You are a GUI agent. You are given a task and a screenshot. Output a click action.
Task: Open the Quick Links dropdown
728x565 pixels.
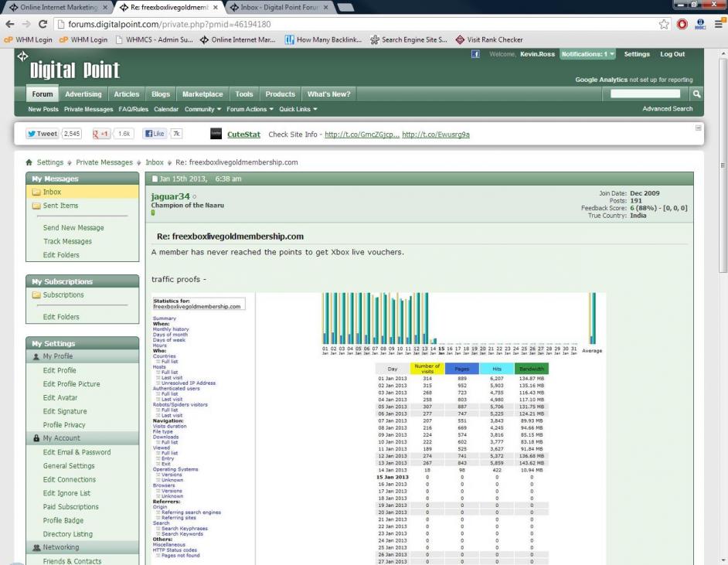pos(298,109)
